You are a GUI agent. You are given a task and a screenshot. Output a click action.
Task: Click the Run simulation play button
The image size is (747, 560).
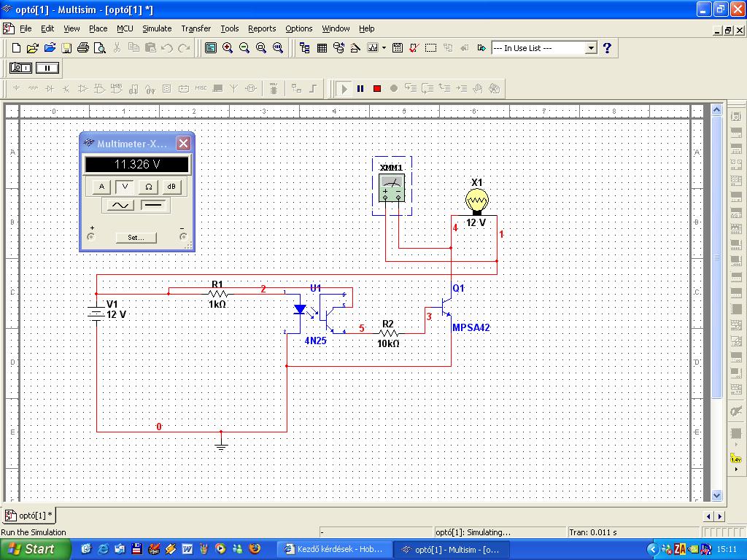point(344,89)
